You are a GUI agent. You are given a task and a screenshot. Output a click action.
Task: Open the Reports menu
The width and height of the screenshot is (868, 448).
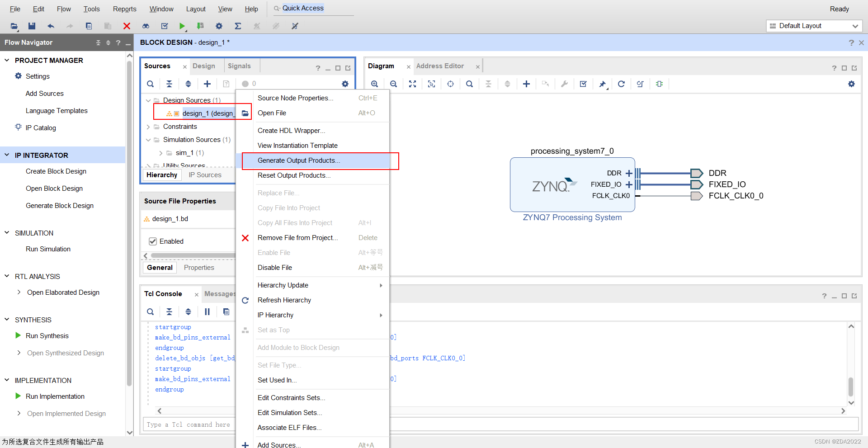pyautogui.click(x=124, y=9)
